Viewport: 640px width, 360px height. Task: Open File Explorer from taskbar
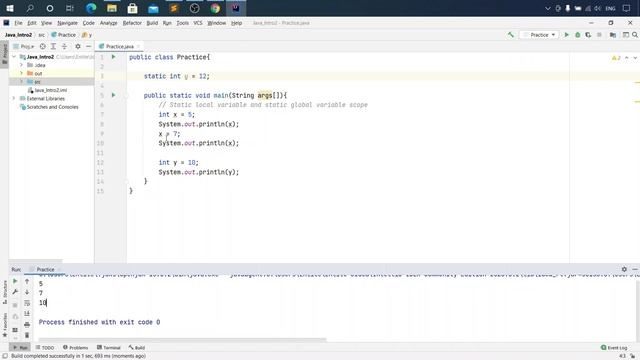(112, 8)
